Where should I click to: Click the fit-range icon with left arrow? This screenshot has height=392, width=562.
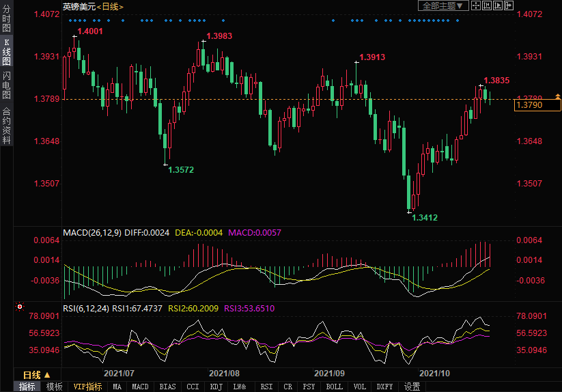point(487,5)
